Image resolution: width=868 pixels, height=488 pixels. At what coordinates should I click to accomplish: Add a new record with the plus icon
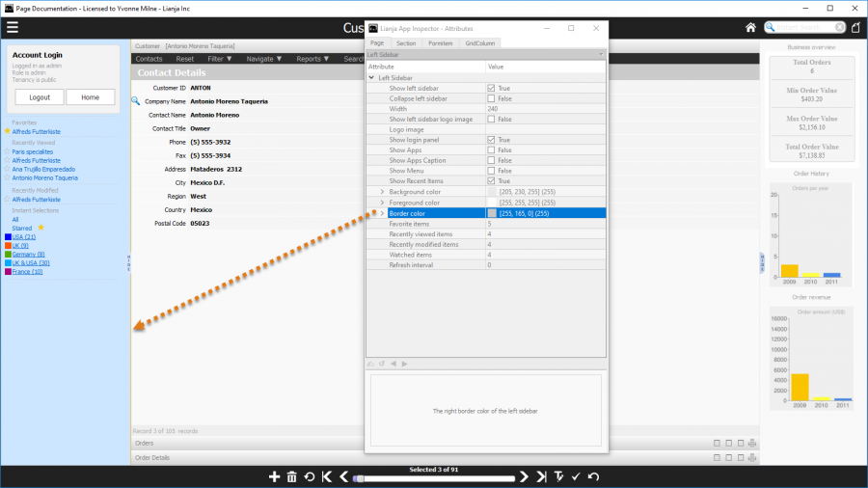click(x=274, y=476)
